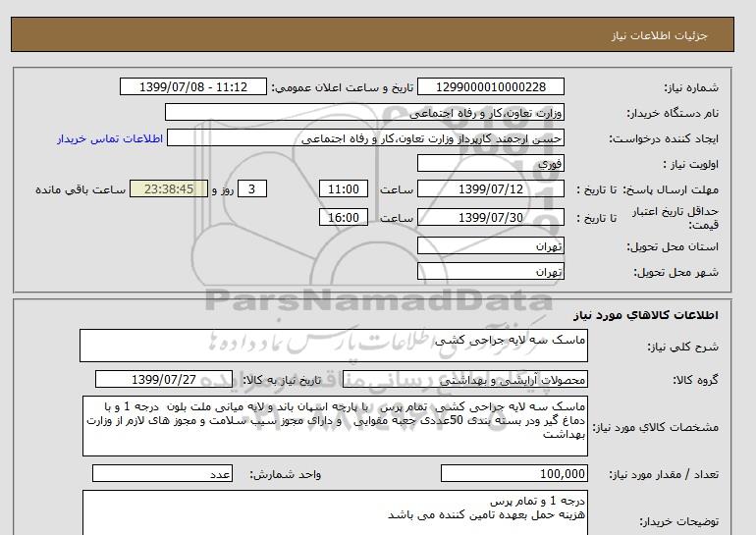Viewport: 756px width, 535px height.
Task: Click the buyer organization name field
Action: click(364, 112)
